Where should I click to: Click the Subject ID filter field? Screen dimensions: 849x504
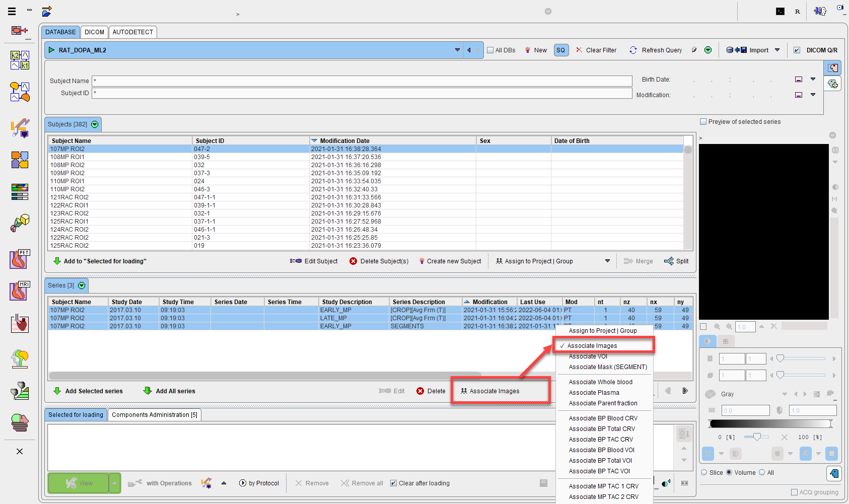click(362, 93)
